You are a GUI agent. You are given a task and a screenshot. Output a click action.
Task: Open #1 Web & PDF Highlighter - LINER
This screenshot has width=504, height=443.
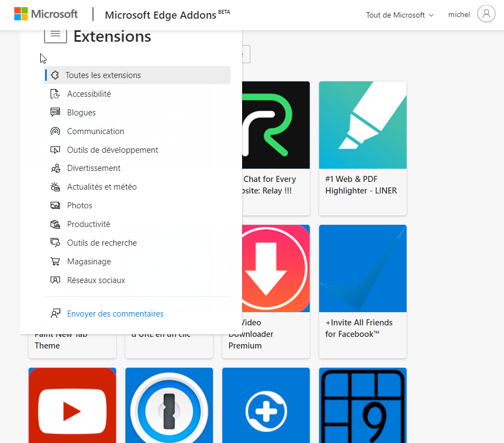pyautogui.click(x=363, y=148)
